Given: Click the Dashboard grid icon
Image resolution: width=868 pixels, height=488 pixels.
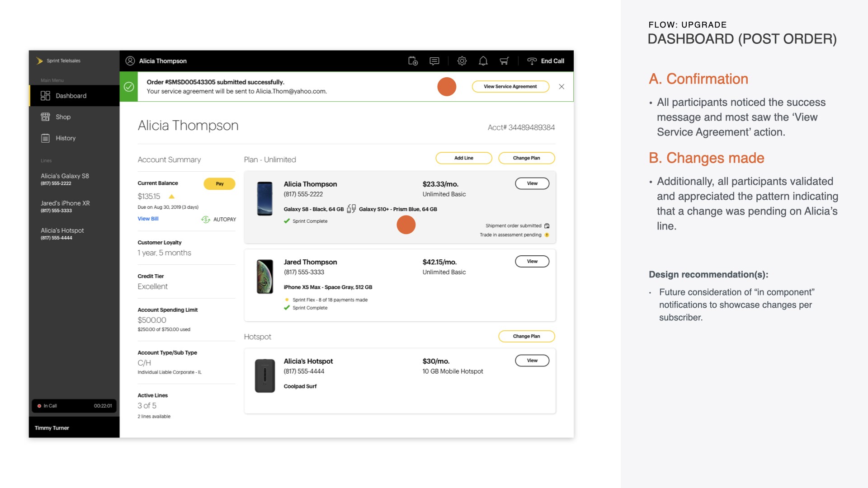Looking at the screenshot, I should (45, 96).
